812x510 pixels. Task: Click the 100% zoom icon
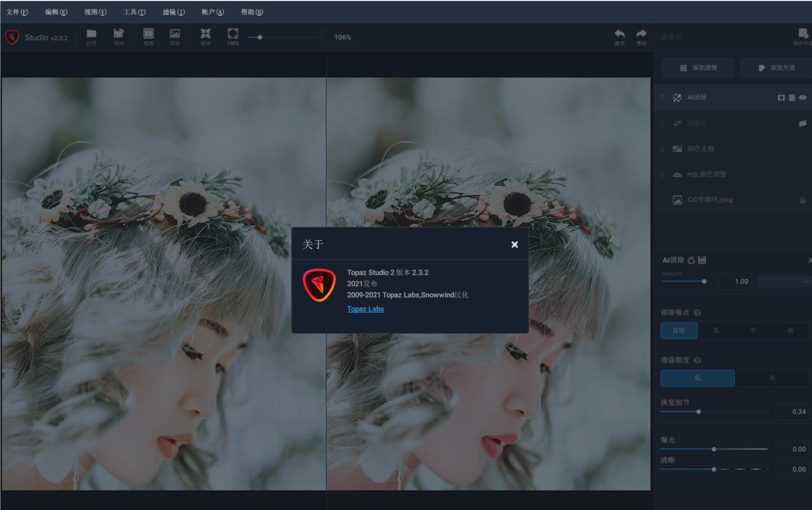click(x=233, y=33)
